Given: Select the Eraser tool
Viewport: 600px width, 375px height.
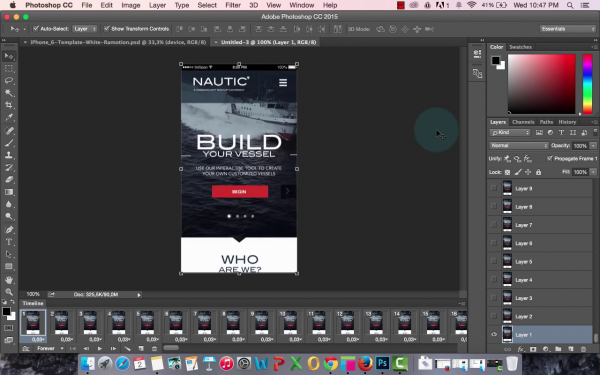Looking at the screenshot, I should point(9,180).
